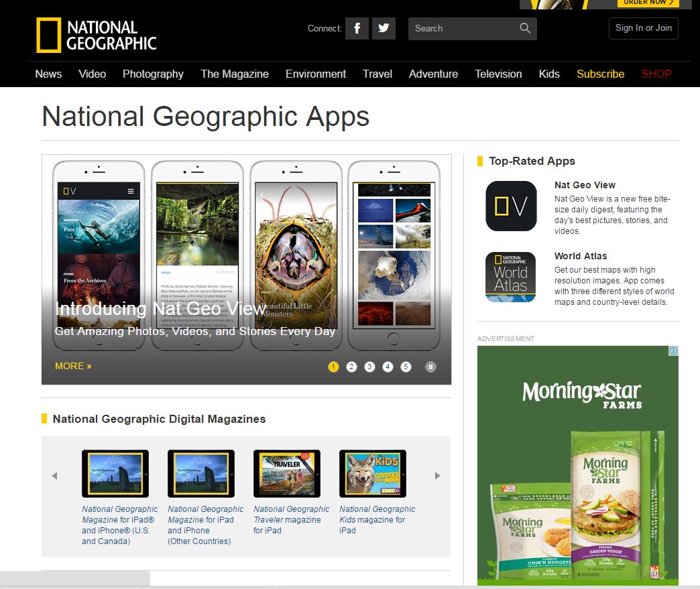The image size is (700, 589).
Task: Select carousel slide 3
Action: [369, 367]
